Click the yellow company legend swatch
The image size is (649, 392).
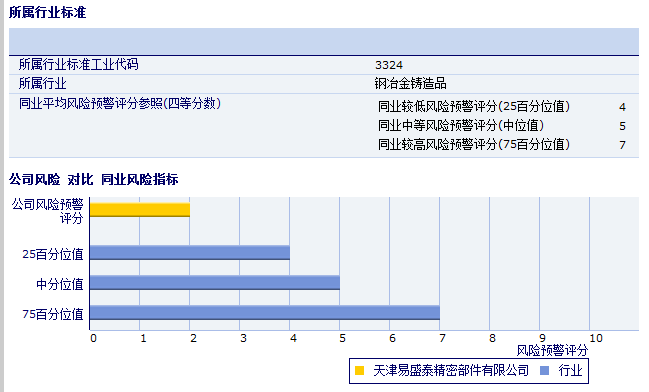[359, 370]
